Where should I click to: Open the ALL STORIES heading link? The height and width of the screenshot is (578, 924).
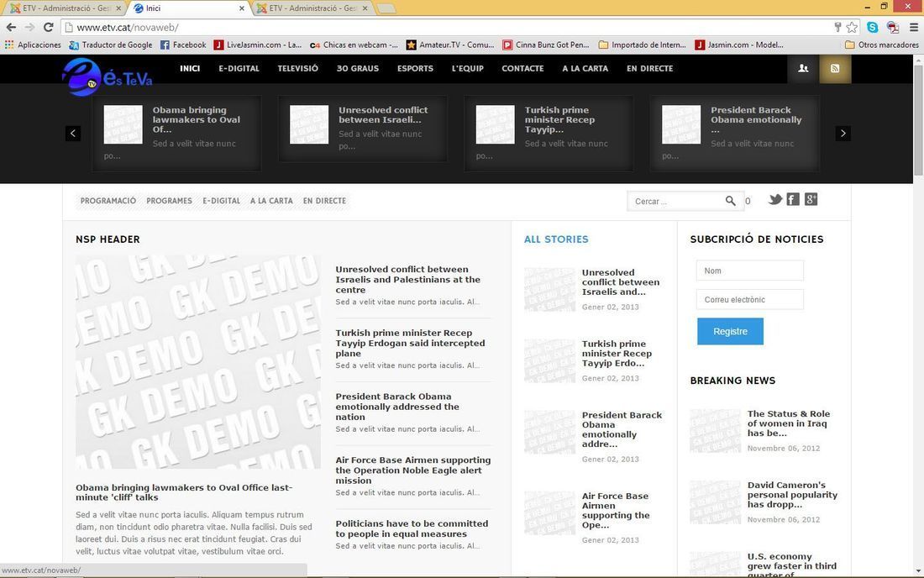point(556,239)
